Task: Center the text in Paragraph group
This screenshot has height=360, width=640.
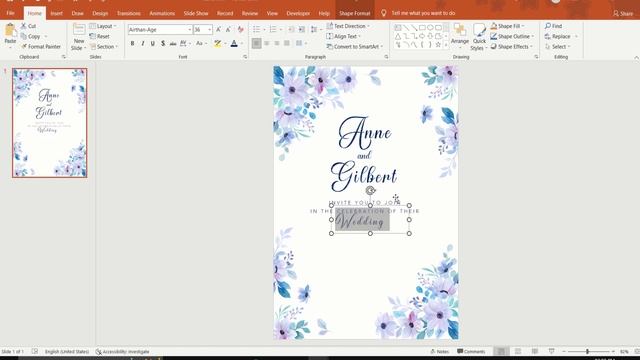Action: point(267,43)
